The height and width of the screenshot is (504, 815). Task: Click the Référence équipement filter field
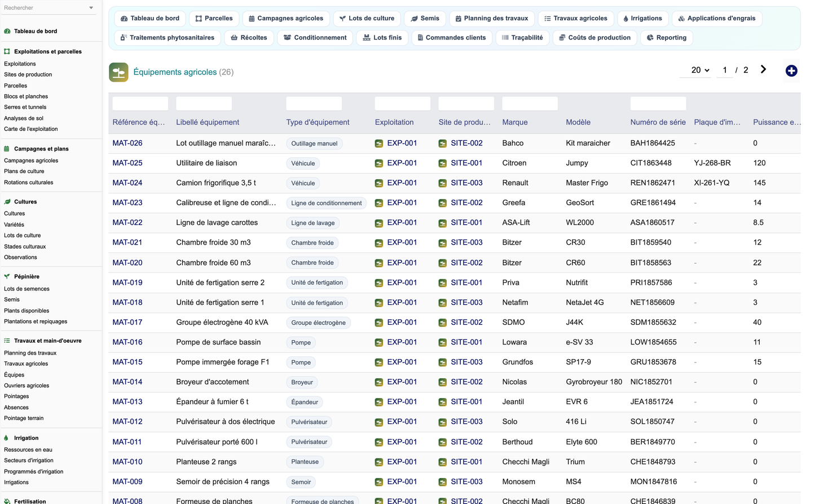[140, 104]
